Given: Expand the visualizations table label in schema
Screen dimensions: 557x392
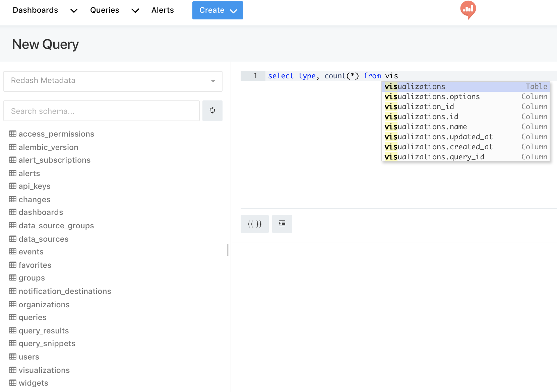Looking at the screenshot, I should [x=44, y=370].
